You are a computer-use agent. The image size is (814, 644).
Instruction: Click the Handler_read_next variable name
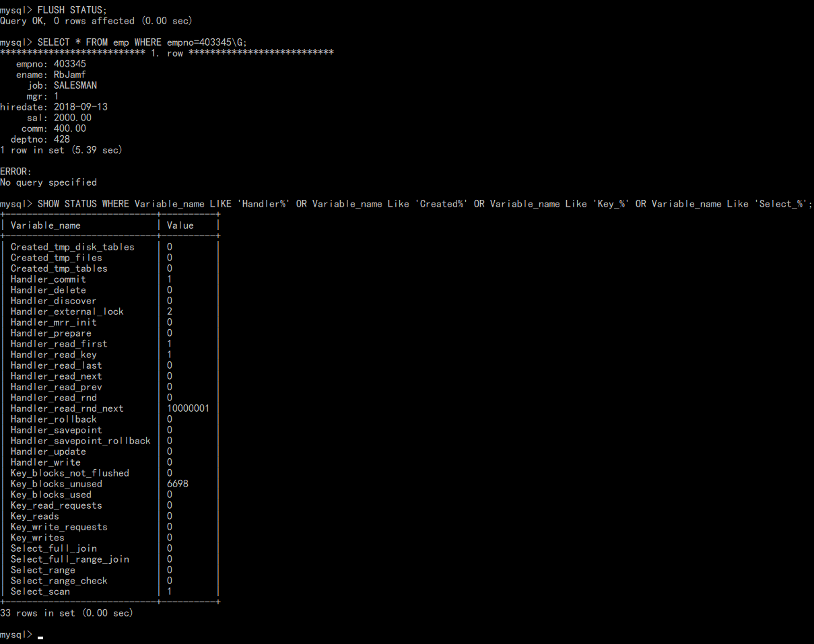point(56,376)
